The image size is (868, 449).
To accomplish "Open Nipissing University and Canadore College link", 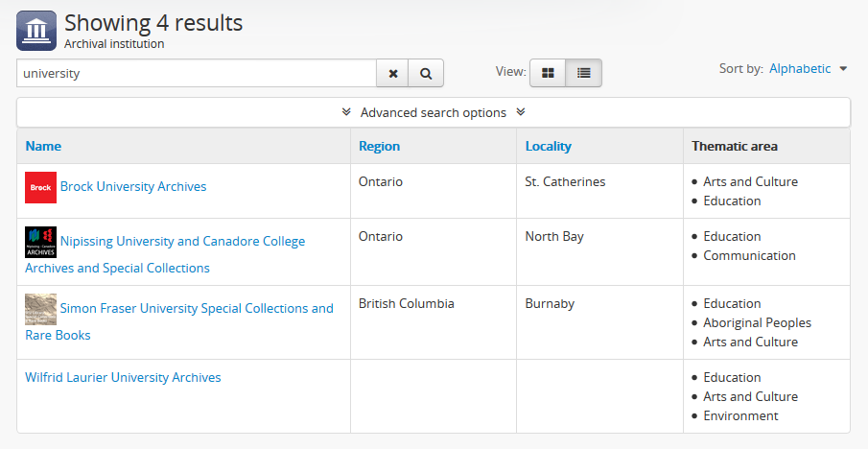I will 182,241.
